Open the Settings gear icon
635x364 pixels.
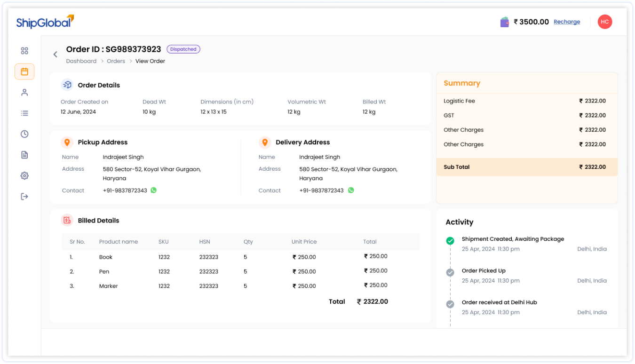[24, 175]
